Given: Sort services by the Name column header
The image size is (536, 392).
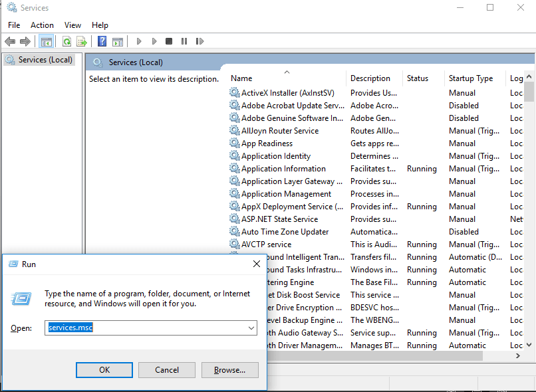Looking at the screenshot, I should [x=286, y=78].
